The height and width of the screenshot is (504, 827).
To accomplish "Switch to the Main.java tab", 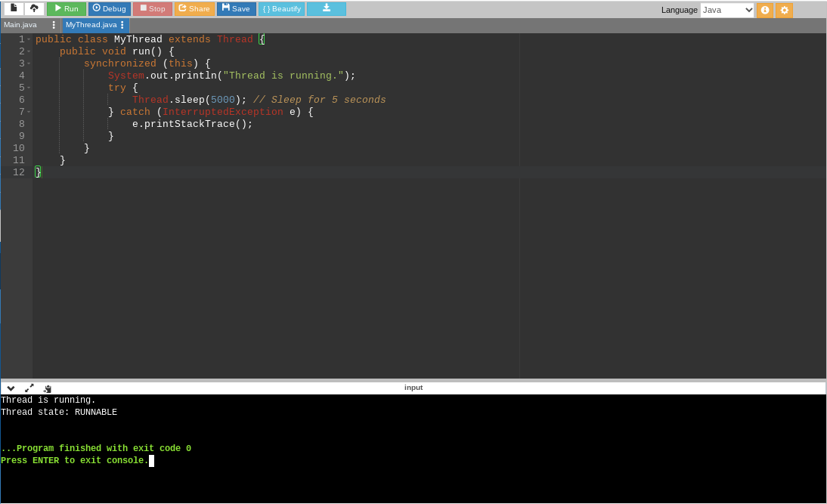I will (x=20, y=25).
